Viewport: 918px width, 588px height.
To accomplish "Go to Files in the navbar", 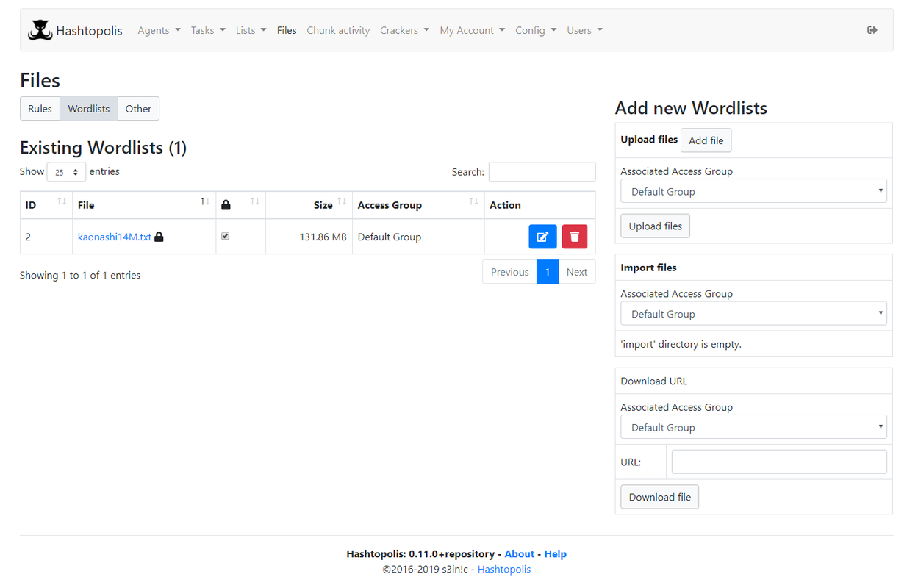I will pos(287,30).
